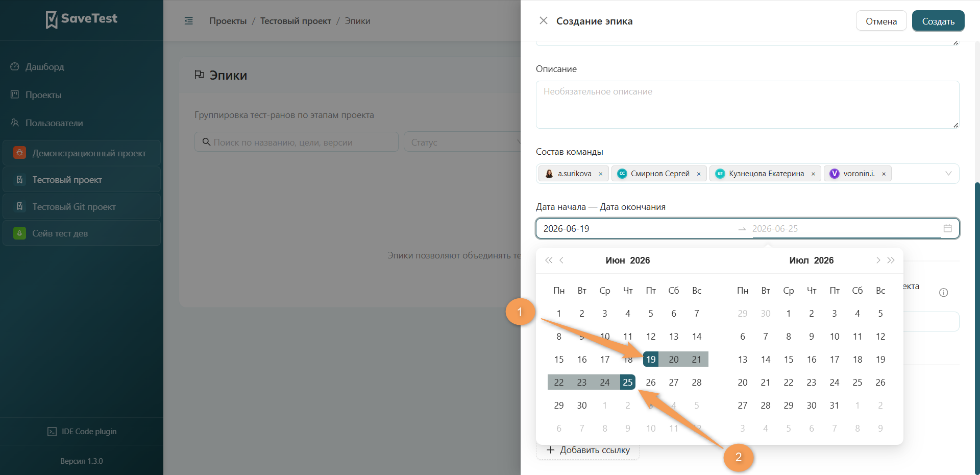Screen dimensions: 980x475
Task: Click the calendar icon in date field
Action: point(948,228)
